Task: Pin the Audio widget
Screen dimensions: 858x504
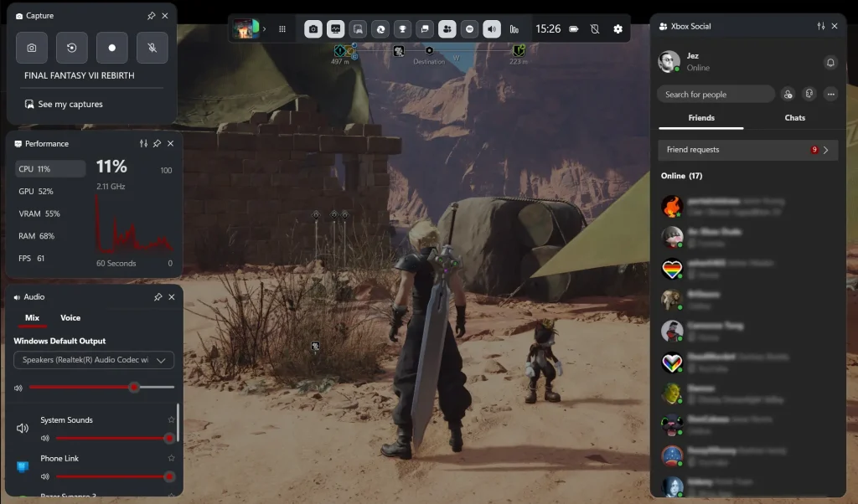Action: coord(158,297)
